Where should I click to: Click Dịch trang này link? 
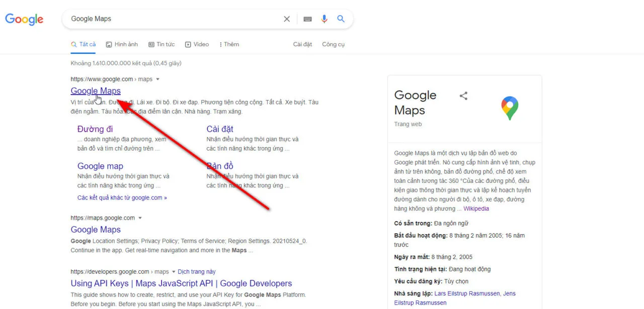pyautogui.click(x=197, y=272)
